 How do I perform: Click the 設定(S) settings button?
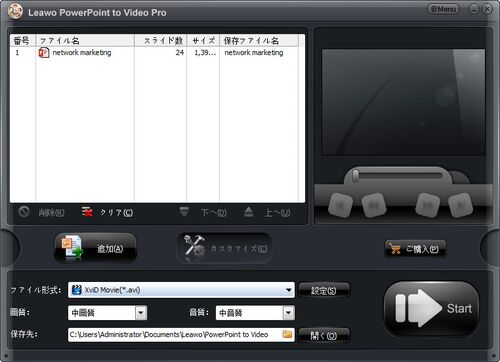[x=324, y=290]
